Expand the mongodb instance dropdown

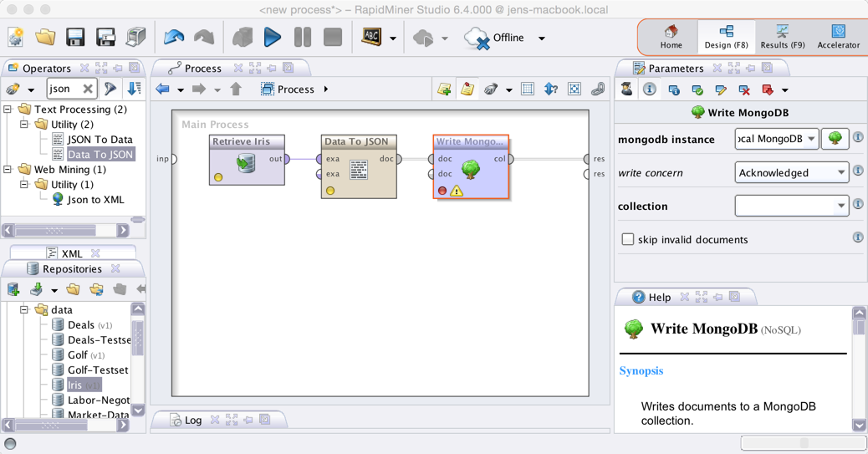(x=810, y=139)
